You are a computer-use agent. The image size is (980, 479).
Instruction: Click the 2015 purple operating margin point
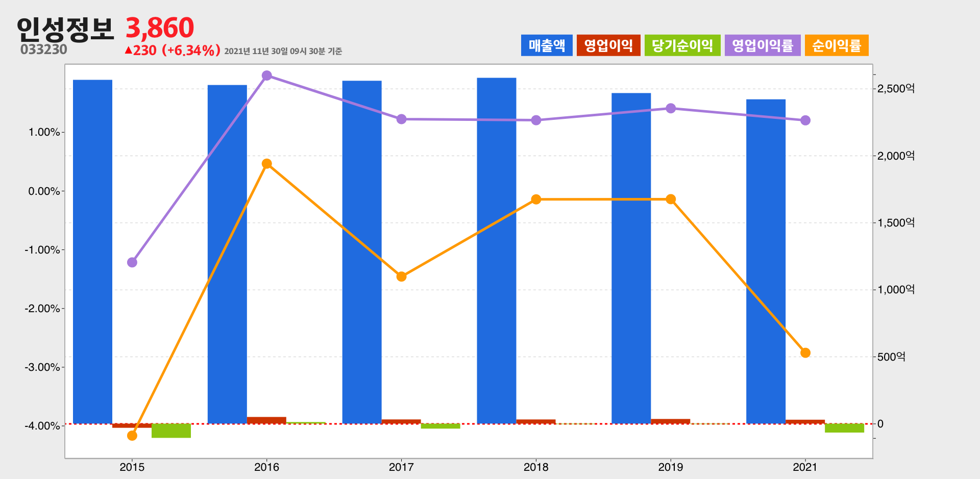132,262
